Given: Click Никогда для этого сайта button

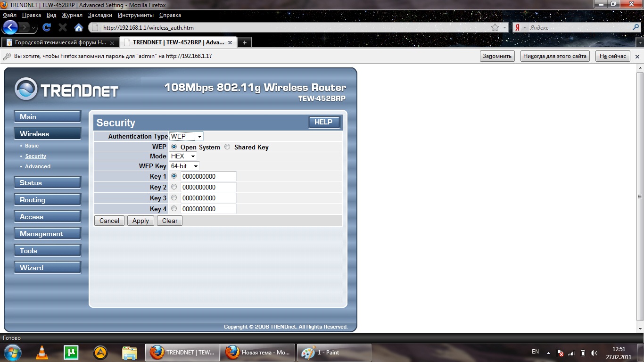Looking at the screenshot, I should [555, 56].
